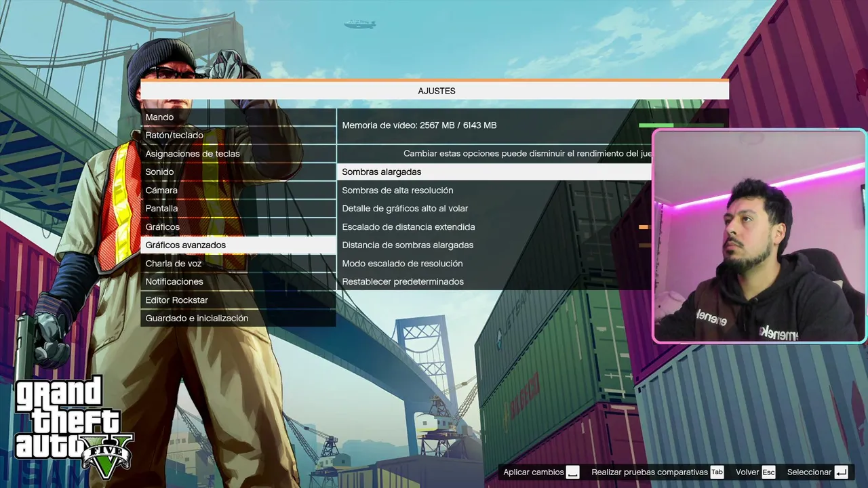Screen dimensions: 868x488
Task: Open the Pantalla settings
Action: point(238,209)
